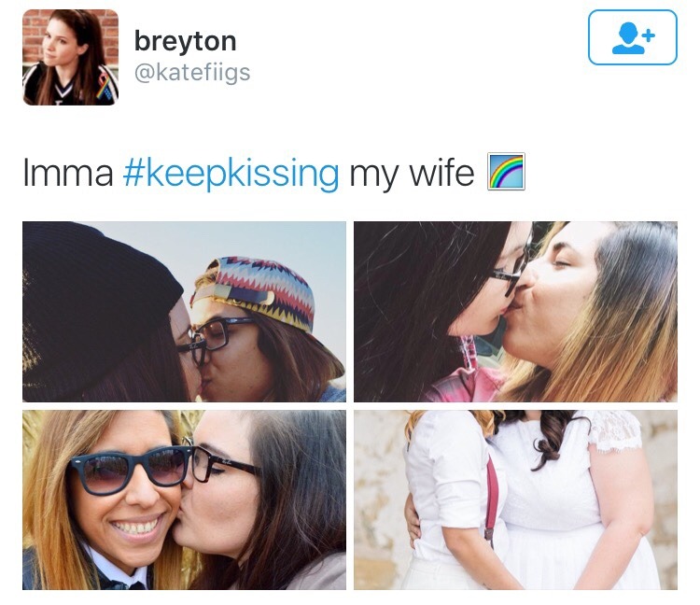Screen dimensions: 700x605
Task: Open breyton's profile avatar picture
Action: (71, 57)
